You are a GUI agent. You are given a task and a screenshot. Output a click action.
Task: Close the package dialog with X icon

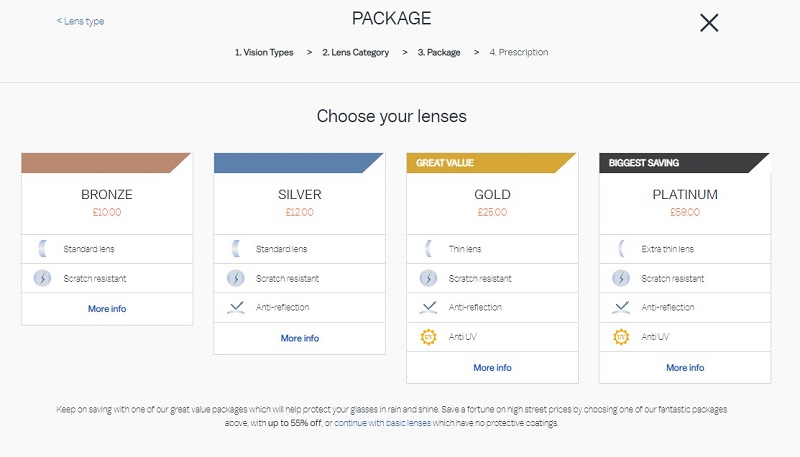[709, 23]
